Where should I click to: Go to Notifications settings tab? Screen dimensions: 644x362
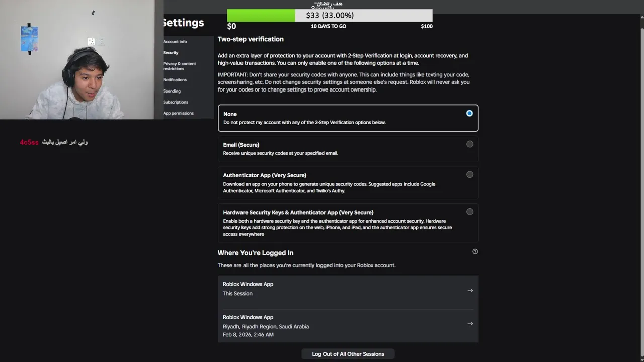pyautogui.click(x=175, y=80)
